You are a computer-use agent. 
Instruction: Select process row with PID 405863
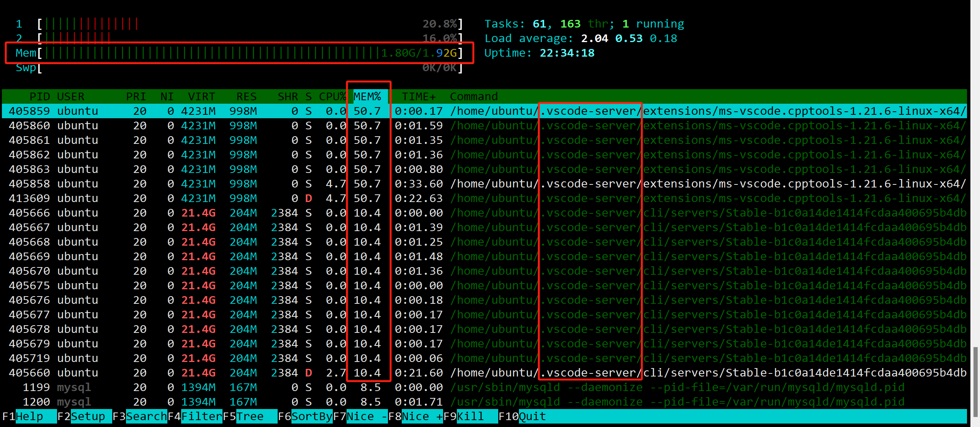point(484,169)
